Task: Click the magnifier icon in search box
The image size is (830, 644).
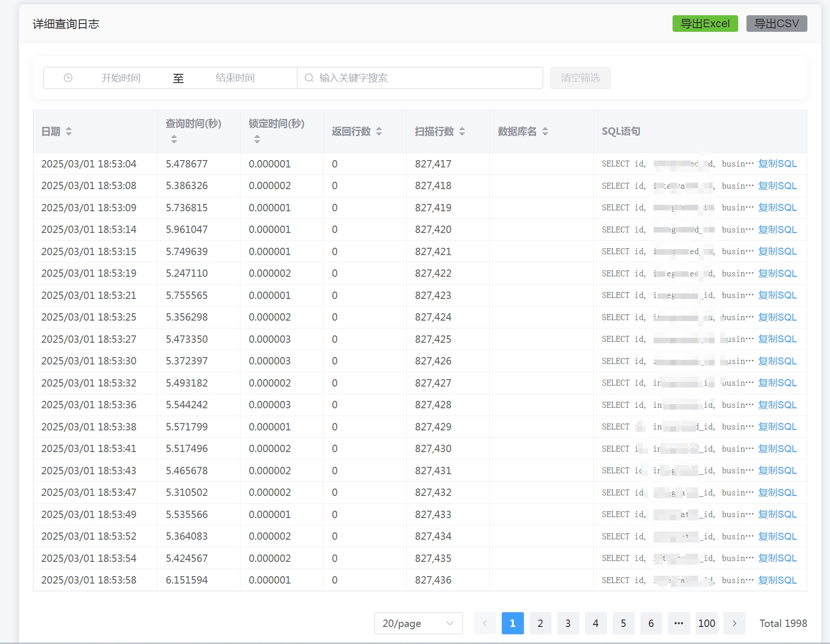Action: (309, 78)
